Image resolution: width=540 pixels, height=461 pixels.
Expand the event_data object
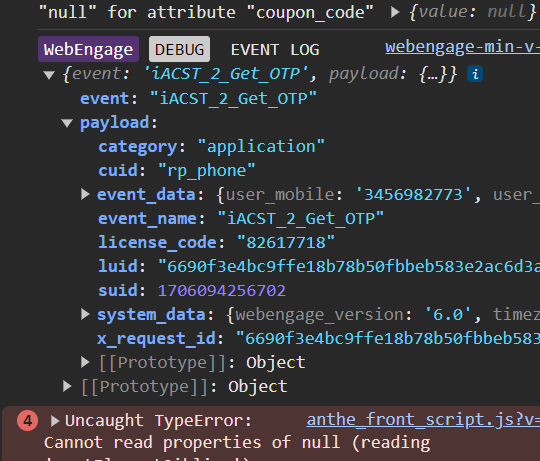coord(85,194)
